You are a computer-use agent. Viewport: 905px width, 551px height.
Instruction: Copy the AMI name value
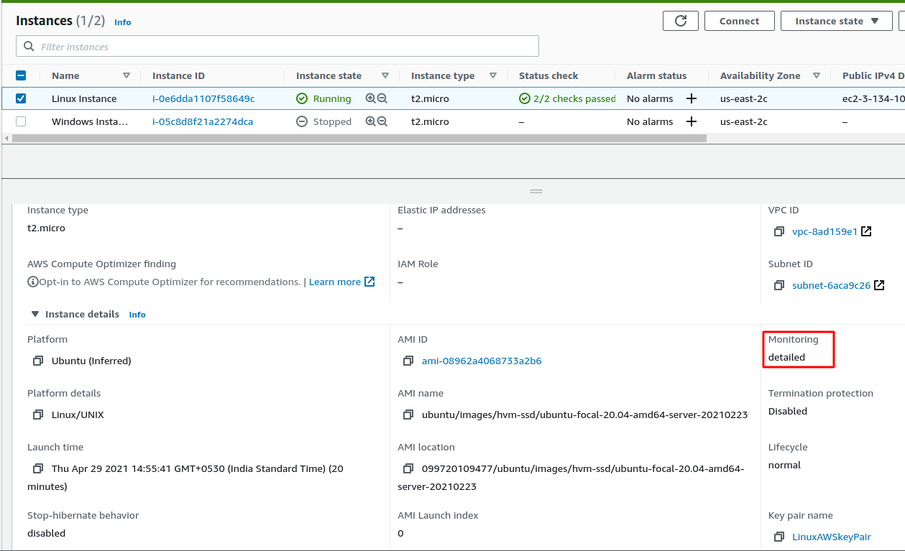click(408, 414)
